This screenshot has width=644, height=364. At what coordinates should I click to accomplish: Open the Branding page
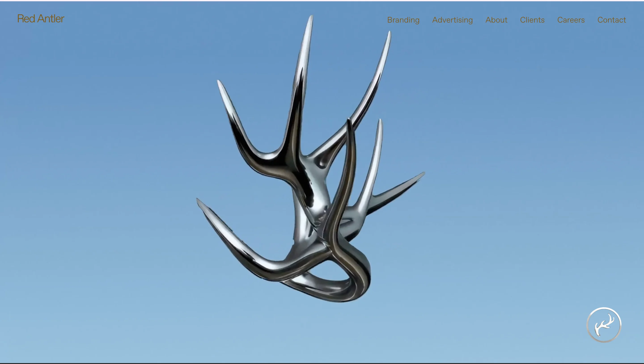pos(403,20)
